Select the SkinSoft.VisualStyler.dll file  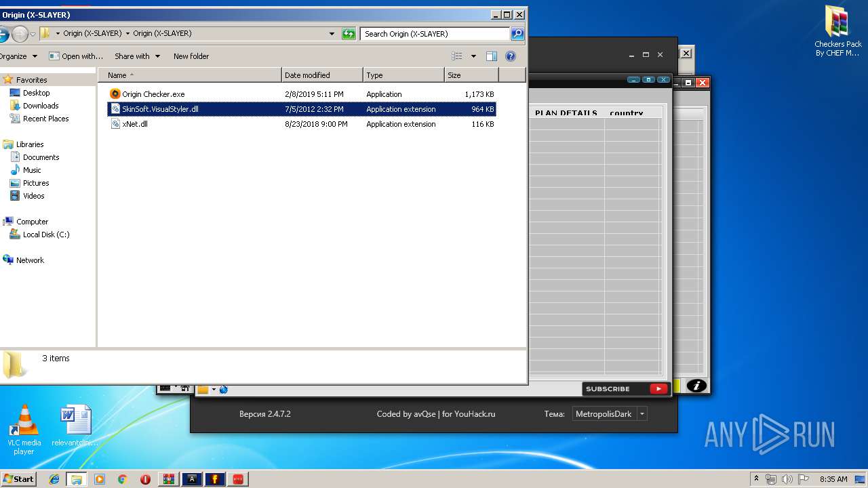[x=302, y=109]
